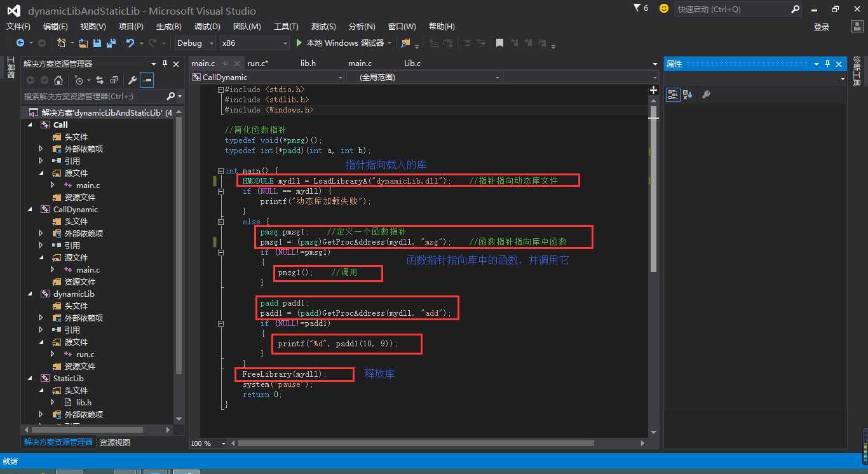
Task: Click the Pending Changes Filter clock icon
Action: (78, 80)
